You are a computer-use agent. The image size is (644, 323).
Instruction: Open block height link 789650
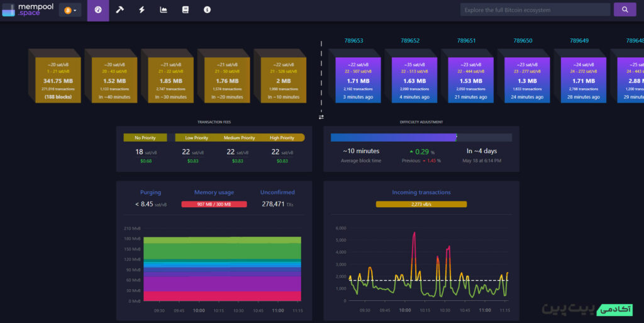(x=523, y=41)
